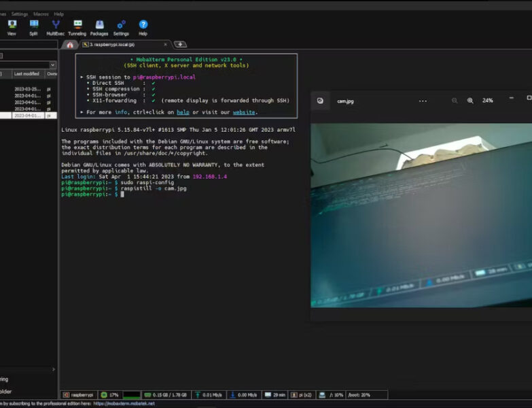Open the three-dots menu in photo viewer
This screenshot has width=532, height=408.
(423, 101)
